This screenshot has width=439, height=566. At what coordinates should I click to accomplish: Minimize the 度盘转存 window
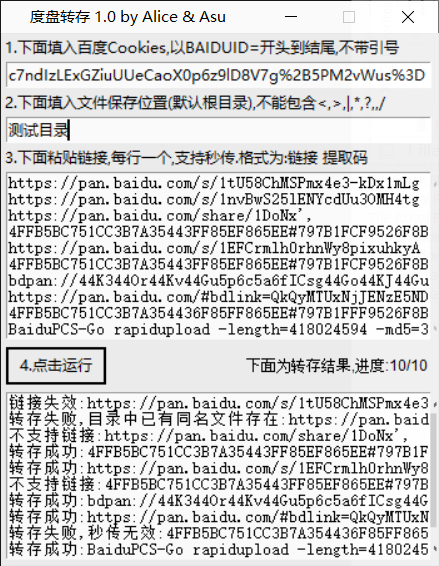[x=291, y=17]
